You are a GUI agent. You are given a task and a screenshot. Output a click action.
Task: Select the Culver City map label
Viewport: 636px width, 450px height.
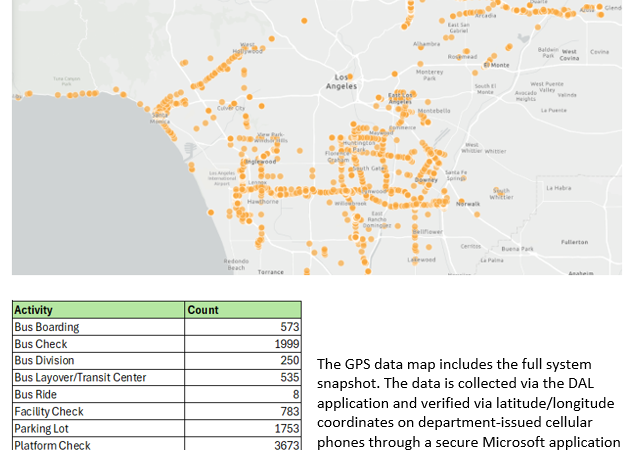point(231,108)
